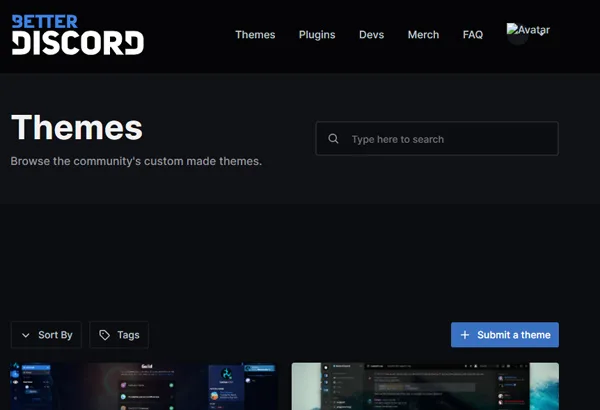
Task: Open the first theme preview thumbnail
Action: coord(144,386)
